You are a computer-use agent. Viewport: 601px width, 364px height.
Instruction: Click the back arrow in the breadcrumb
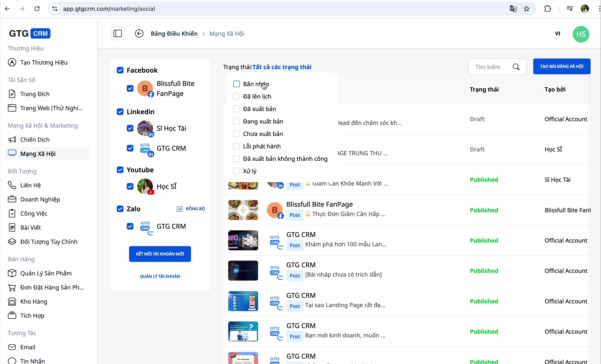(x=139, y=33)
